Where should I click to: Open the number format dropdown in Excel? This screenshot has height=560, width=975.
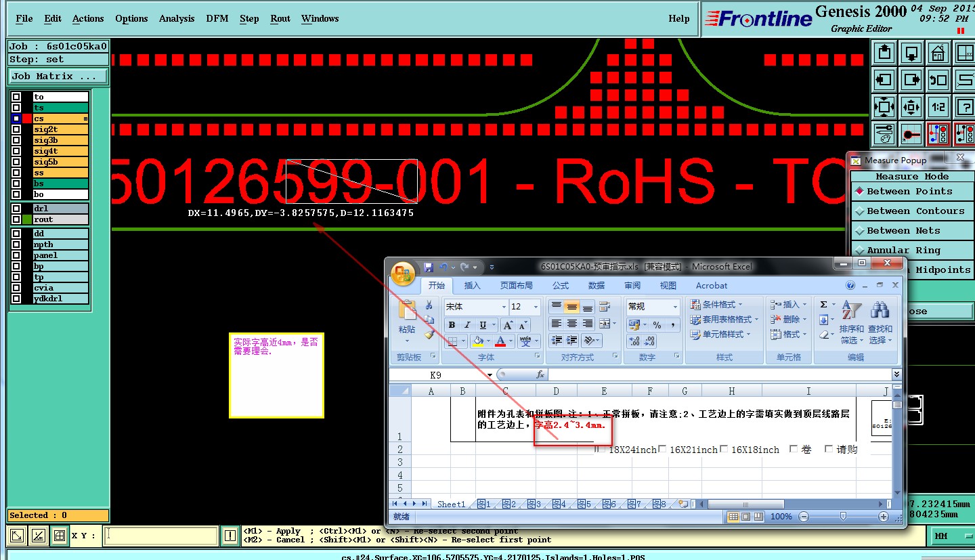tap(674, 307)
